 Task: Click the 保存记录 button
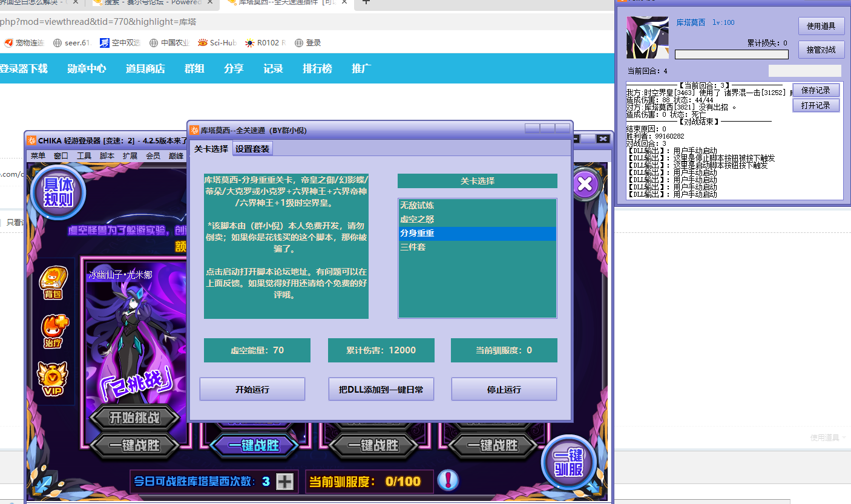(x=816, y=90)
